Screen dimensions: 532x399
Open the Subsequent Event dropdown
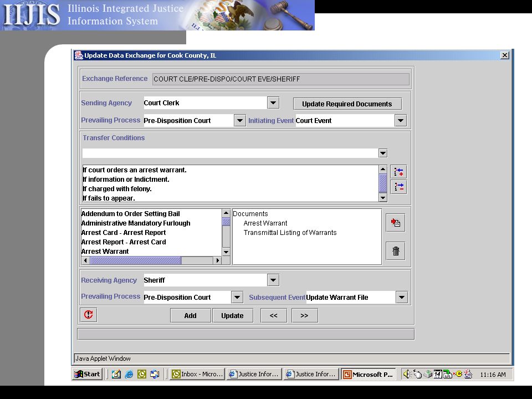point(402,297)
